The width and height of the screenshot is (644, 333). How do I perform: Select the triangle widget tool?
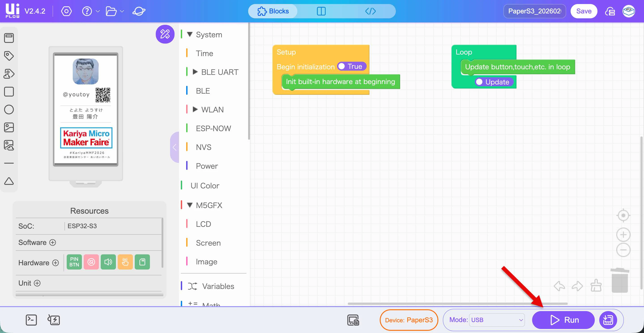pyautogui.click(x=9, y=181)
